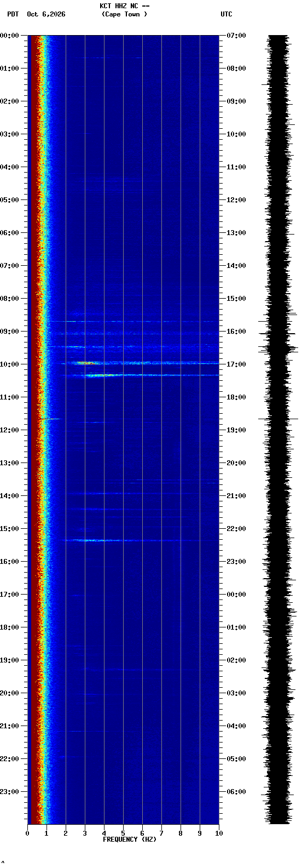
Task: Click the UTC '21:00' time label
Action: click(x=236, y=496)
